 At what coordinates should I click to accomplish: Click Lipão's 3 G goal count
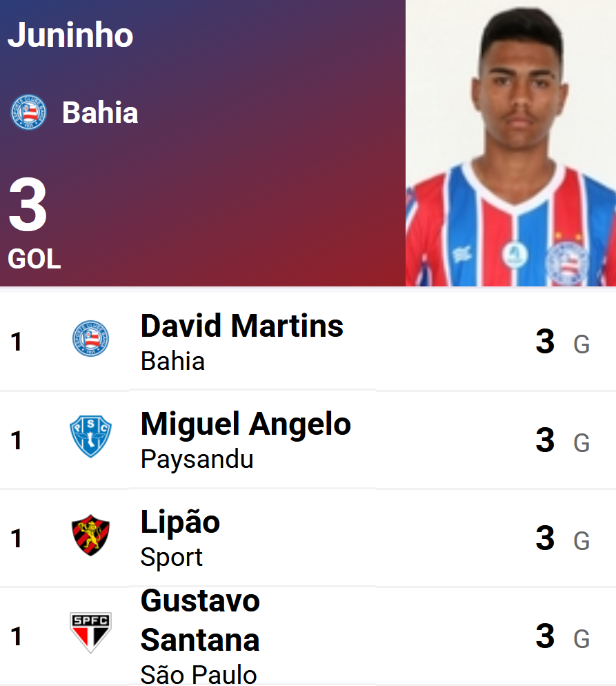coord(562,538)
